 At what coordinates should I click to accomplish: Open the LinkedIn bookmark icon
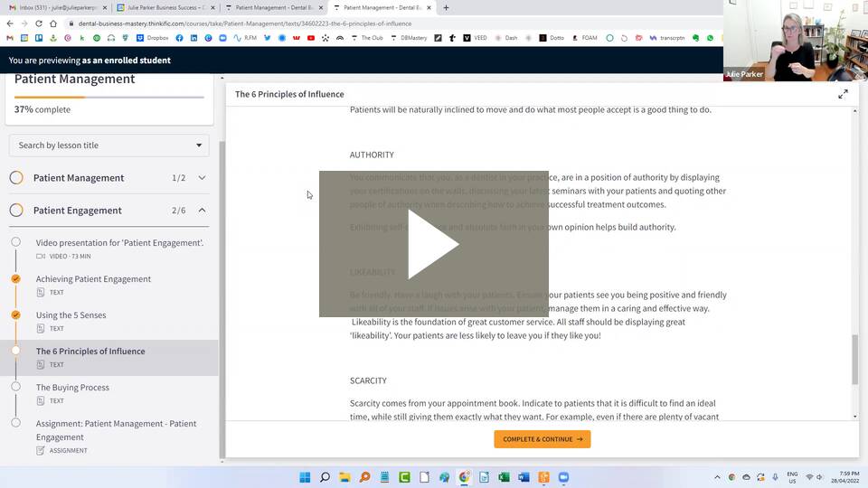click(x=193, y=38)
